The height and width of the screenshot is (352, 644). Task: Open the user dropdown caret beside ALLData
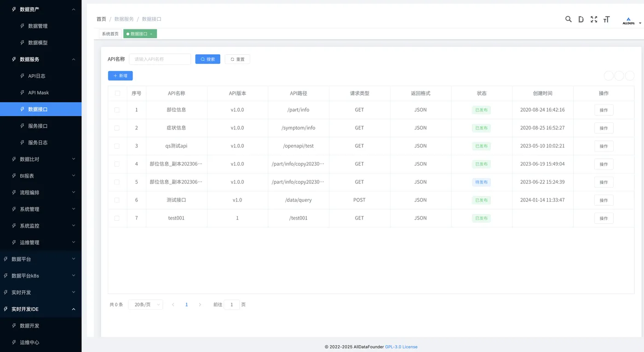coord(640,23)
